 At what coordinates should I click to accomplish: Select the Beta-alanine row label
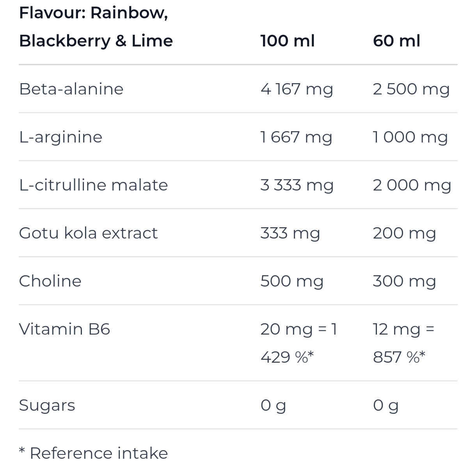point(71,89)
